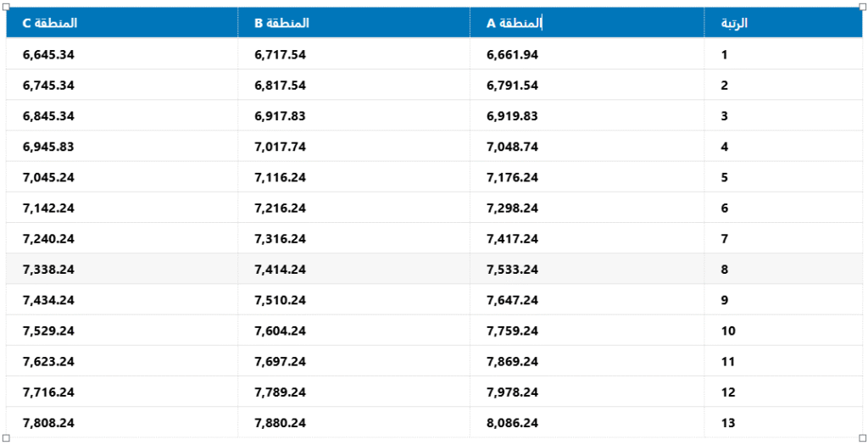The image size is (868, 445).
Task: Select the cell containing 7,176.24
Action: click(512, 177)
